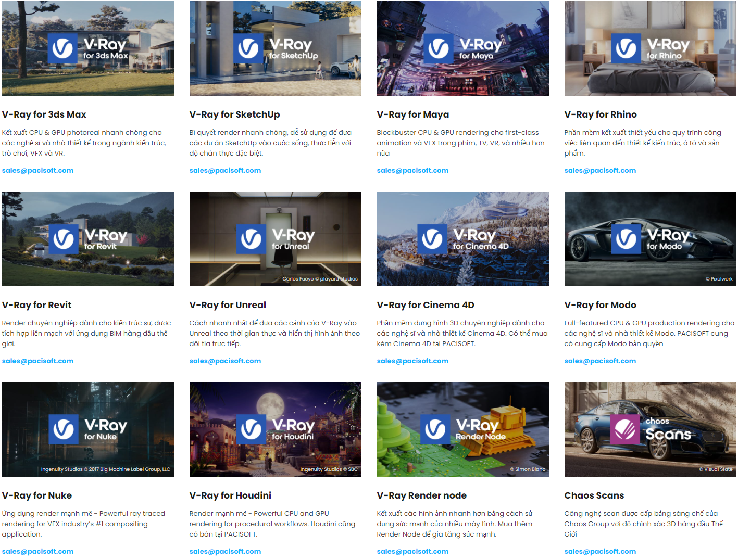Open the V-Ray for Cinema 4D heading
Image resolution: width=738 pixels, height=560 pixels.
(x=426, y=305)
